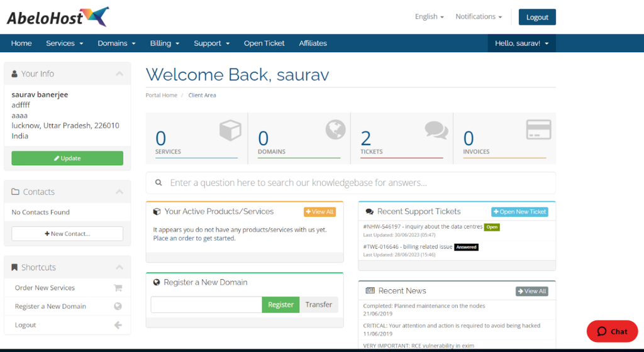Click the green Update button

tap(67, 158)
